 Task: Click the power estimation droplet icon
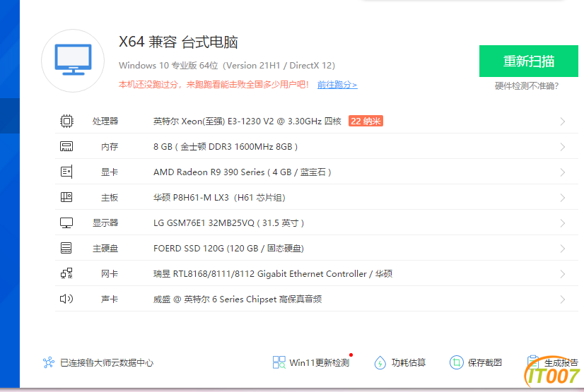(380, 362)
